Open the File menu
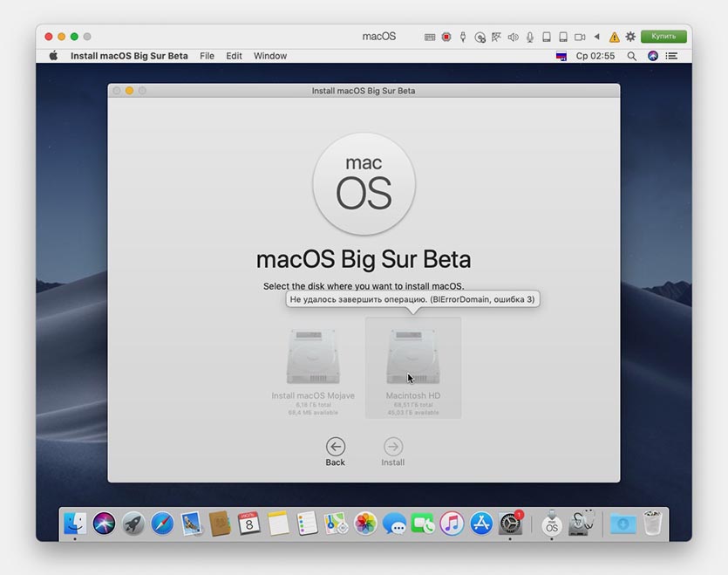This screenshot has height=575, width=728. point(207,56)
